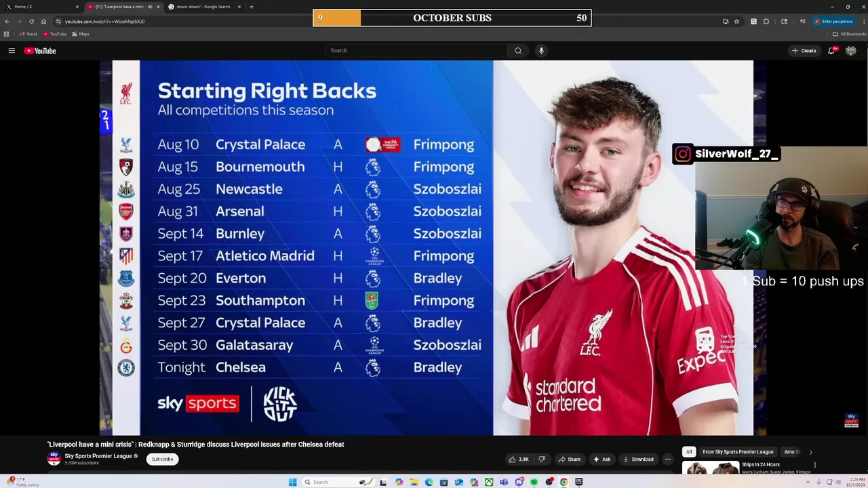Open media controls icon in Chrome toolbar
868x488 pixels.
point(803,21)
